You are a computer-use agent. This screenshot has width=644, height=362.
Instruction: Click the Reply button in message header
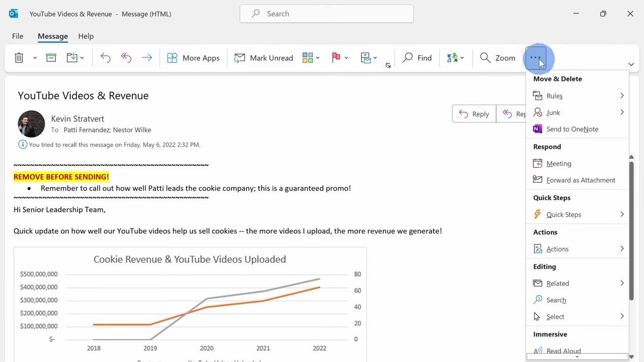pyautogui.click(x=474, y=114)
